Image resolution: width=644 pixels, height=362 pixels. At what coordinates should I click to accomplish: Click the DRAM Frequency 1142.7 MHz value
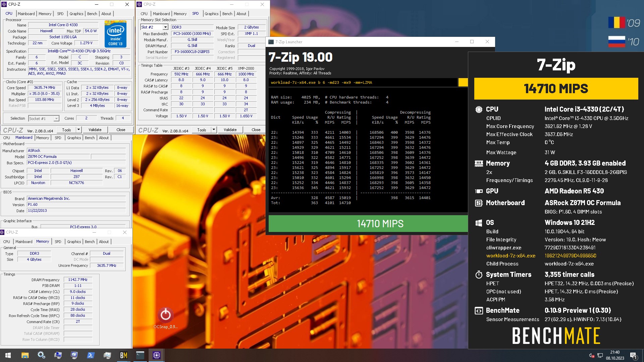78,280
